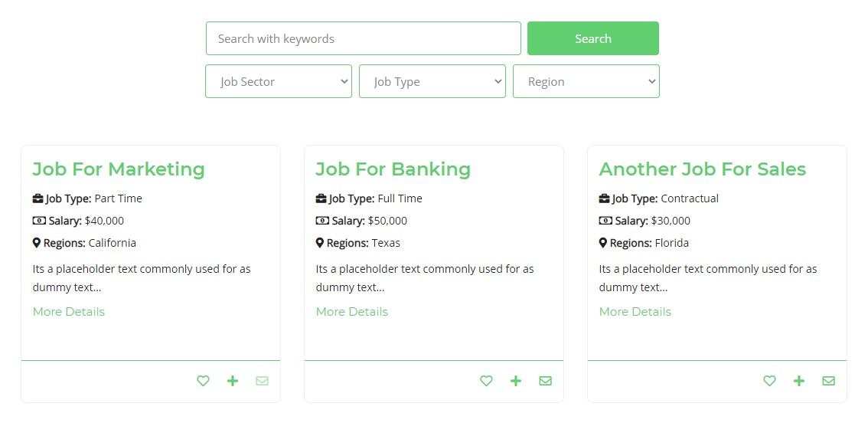868x423 pixels.
Task: Focus the Search with keywords field
Action: coord(364,38)
